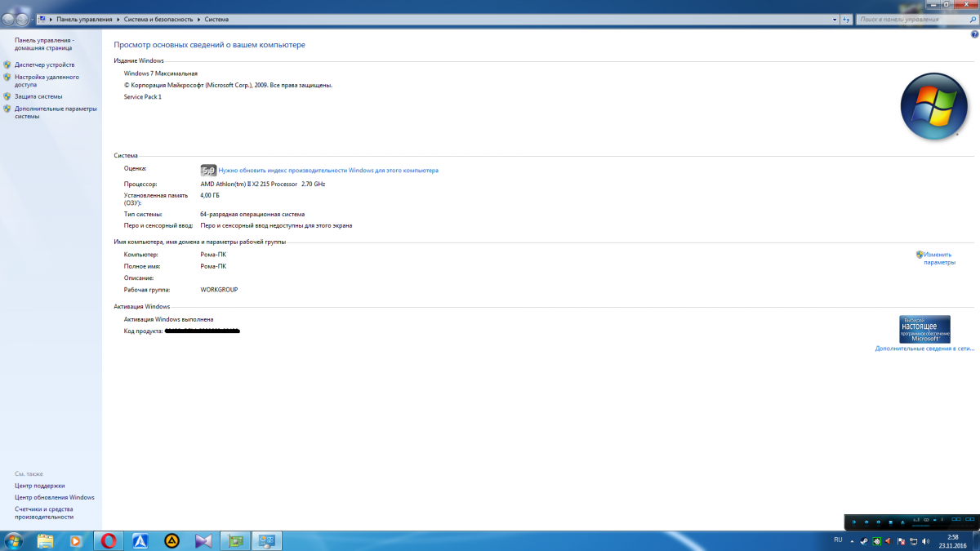This screenshot has height=551, width=980.
Task: Show hidden tray icons arrow
Action: (852, 542)
